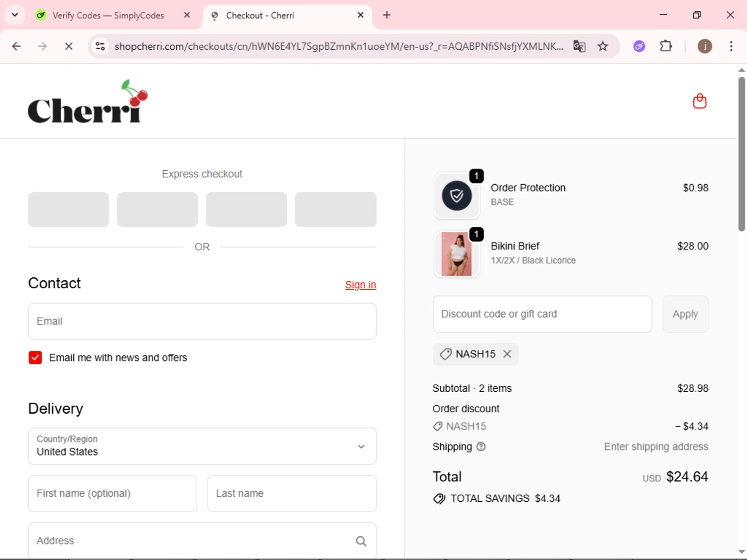Click the second express checkout button
Image resolution: width=747 pixels, height=560 pixels.
tap(157, 210)
